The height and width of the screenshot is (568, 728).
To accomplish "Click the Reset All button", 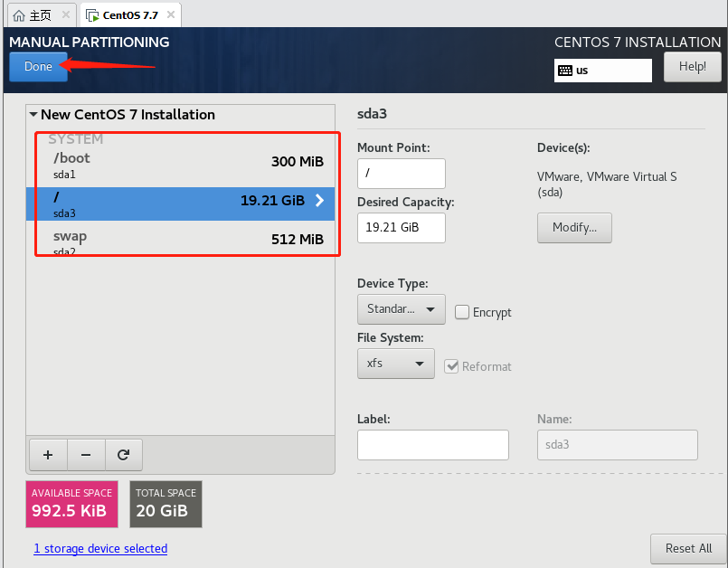I will click(x=688, y=548).
